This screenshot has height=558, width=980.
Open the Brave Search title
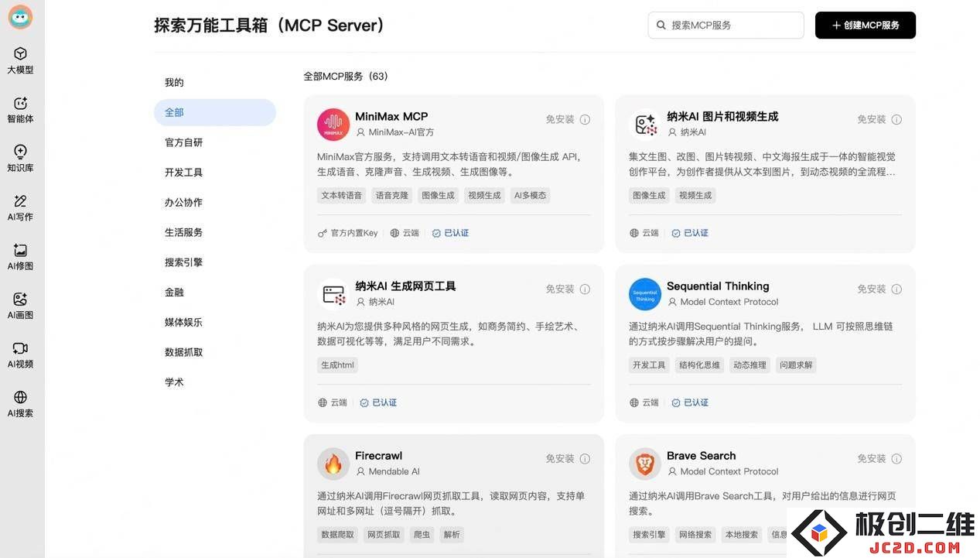tap(702, 456)
